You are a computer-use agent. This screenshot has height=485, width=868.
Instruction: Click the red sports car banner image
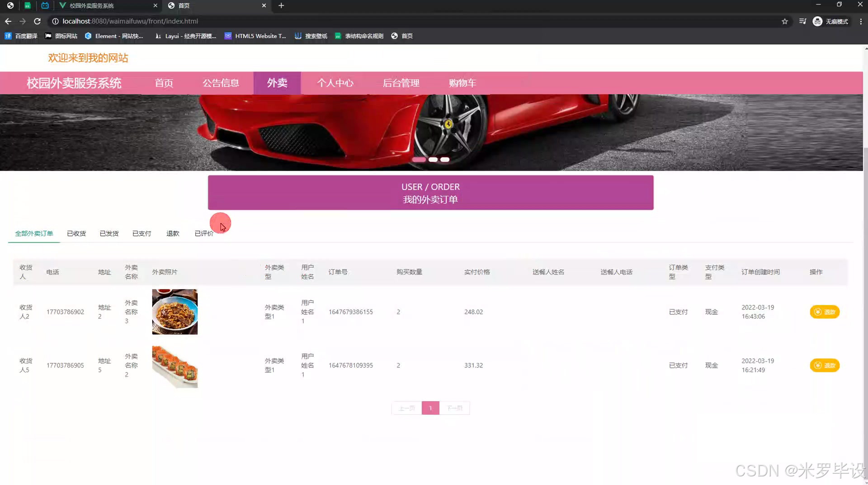tap(431, 132)
